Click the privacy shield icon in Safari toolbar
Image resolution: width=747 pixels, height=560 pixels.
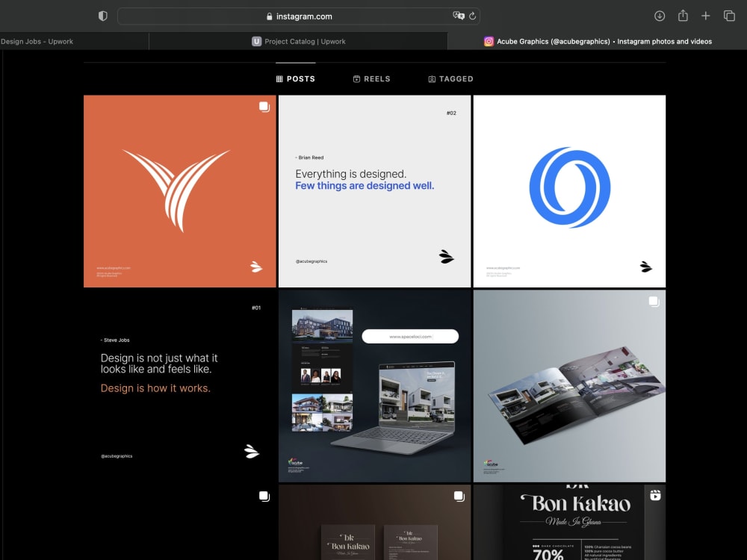coord(102,16)
